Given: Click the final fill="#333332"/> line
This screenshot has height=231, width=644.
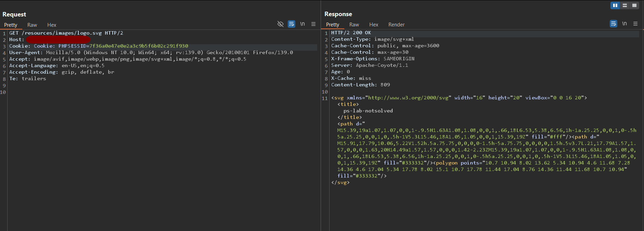Looking at the screenshot, I should point(362,176).
